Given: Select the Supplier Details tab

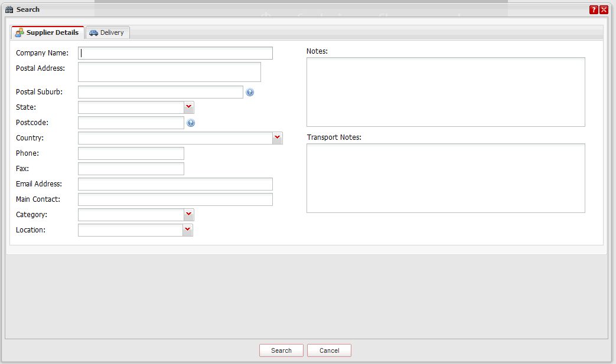Looking at the screenshot, I should pyautogui.click(x=47, y=32).
